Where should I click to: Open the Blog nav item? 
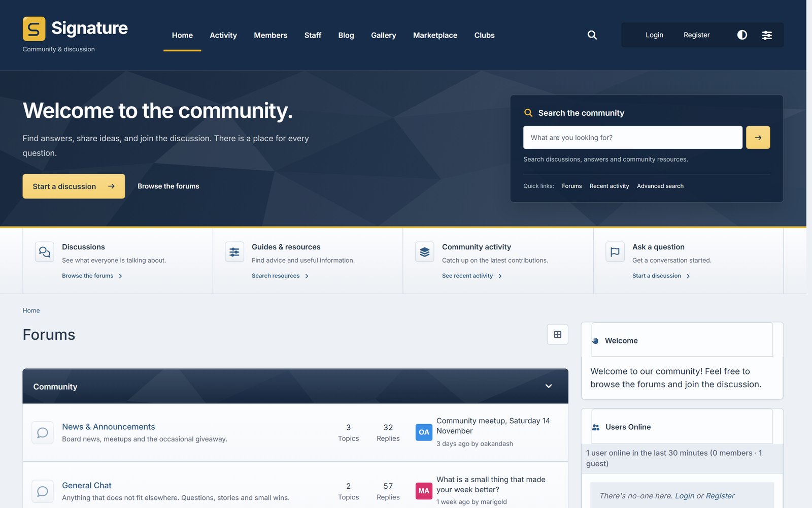tap(346, 35)
